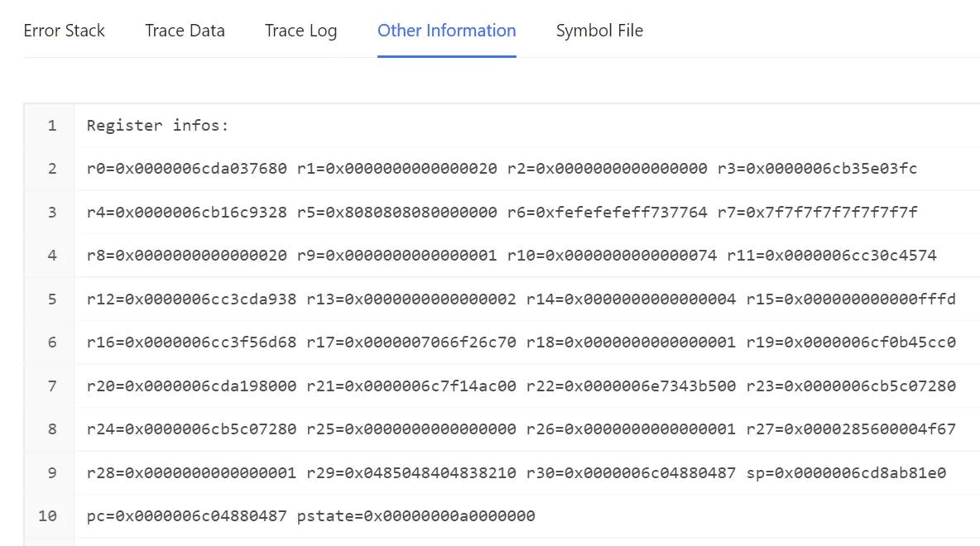
Task: Click line number 5 in the gutter
Action: click(x=52, y=299)
